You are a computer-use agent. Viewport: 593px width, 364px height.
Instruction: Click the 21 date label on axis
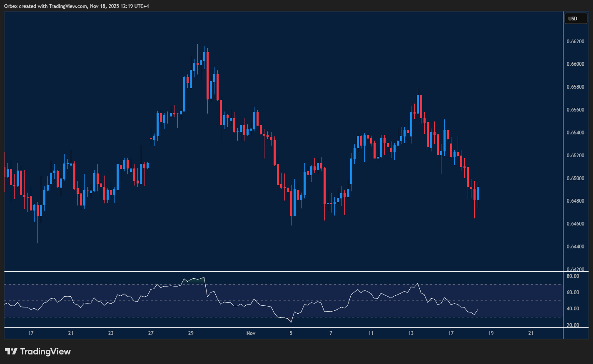(70, 333)
